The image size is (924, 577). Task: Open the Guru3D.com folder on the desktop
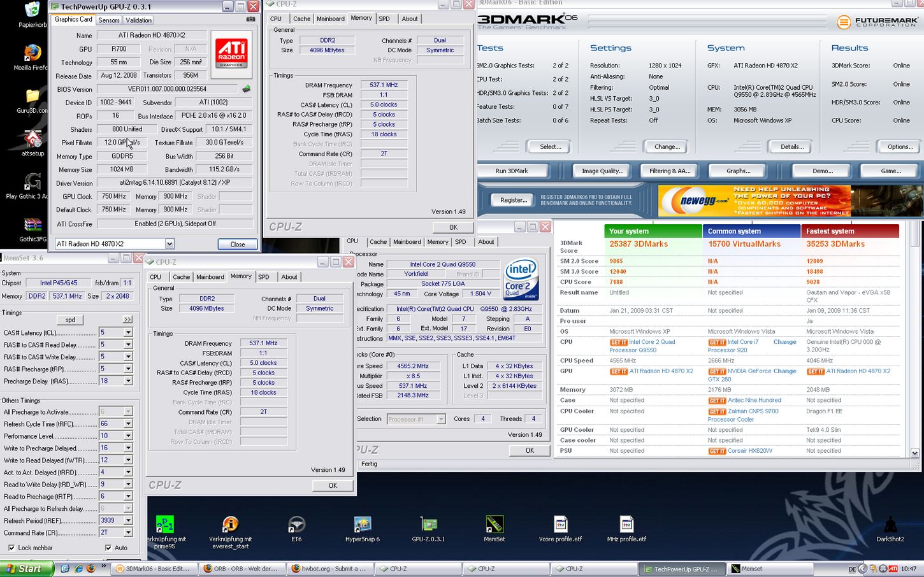tap(32, 96)
